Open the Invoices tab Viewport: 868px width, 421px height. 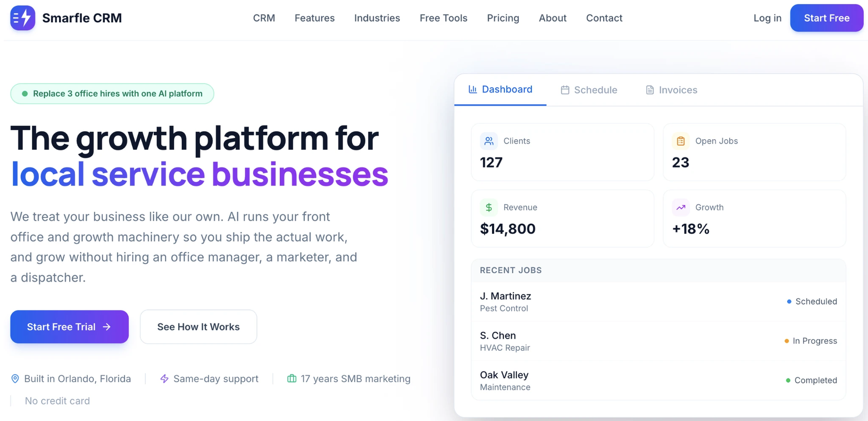tap(671, 90)
